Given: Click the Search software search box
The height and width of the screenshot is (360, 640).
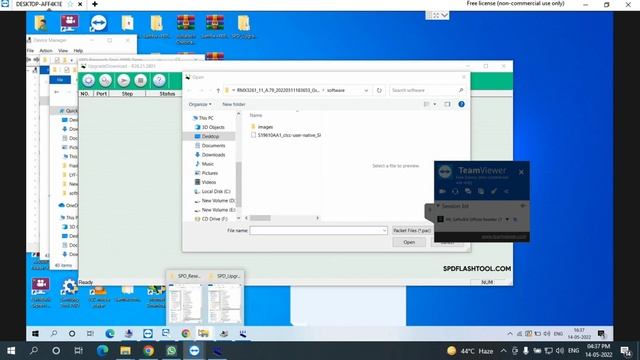Looking at the screenshot, I should pyautogui.click(x=427, y=90).
